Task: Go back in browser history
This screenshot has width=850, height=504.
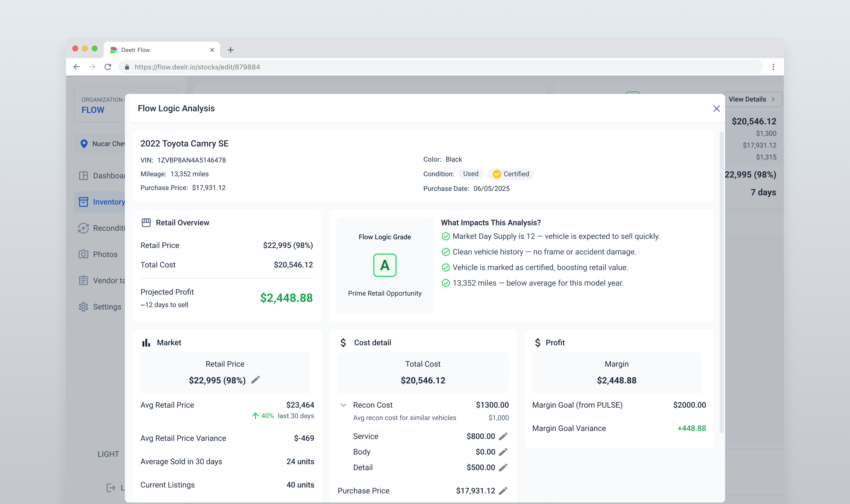Action: point(77,67)
